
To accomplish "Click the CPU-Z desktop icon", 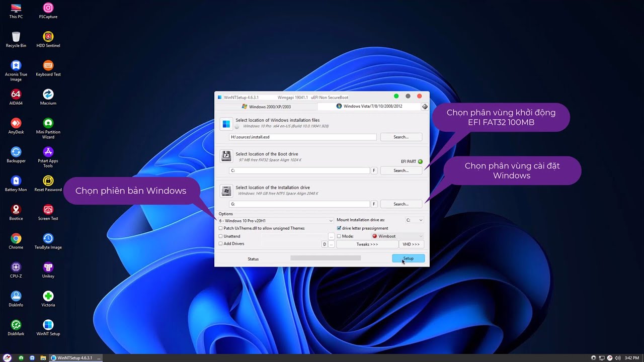I will coord(16,270).
